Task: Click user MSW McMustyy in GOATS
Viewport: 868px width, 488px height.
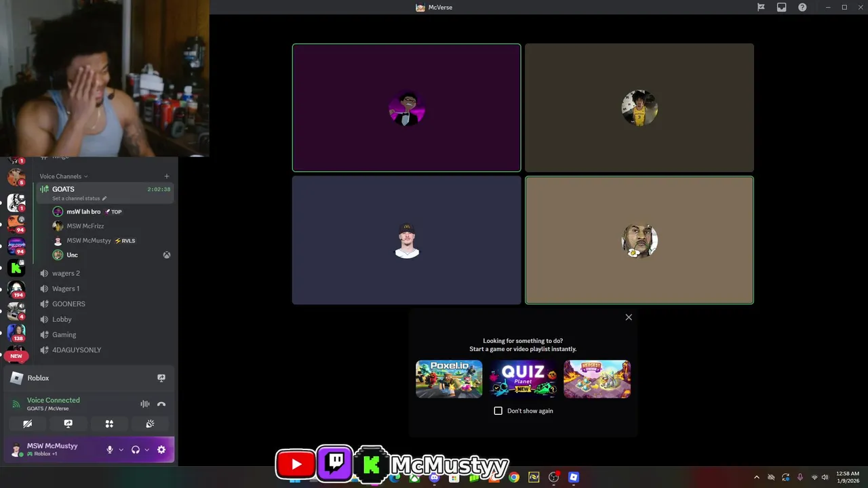Action: click(88, 241)
